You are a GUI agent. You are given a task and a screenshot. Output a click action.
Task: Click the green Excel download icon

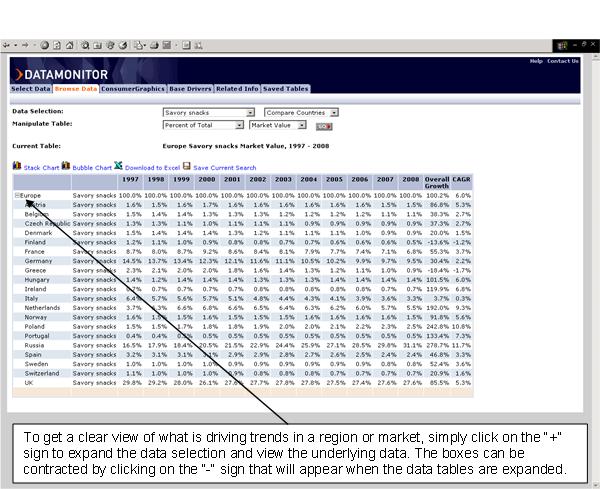point(118,166)
